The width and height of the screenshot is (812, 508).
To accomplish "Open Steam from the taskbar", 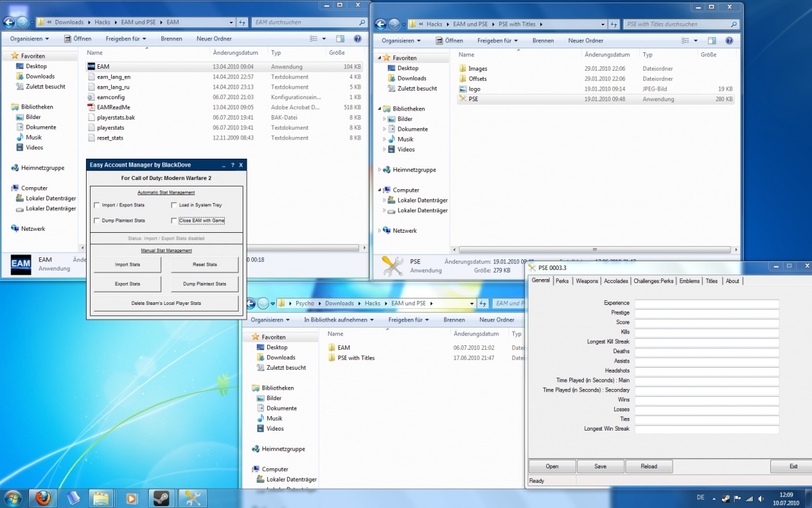I will point(161,497).
